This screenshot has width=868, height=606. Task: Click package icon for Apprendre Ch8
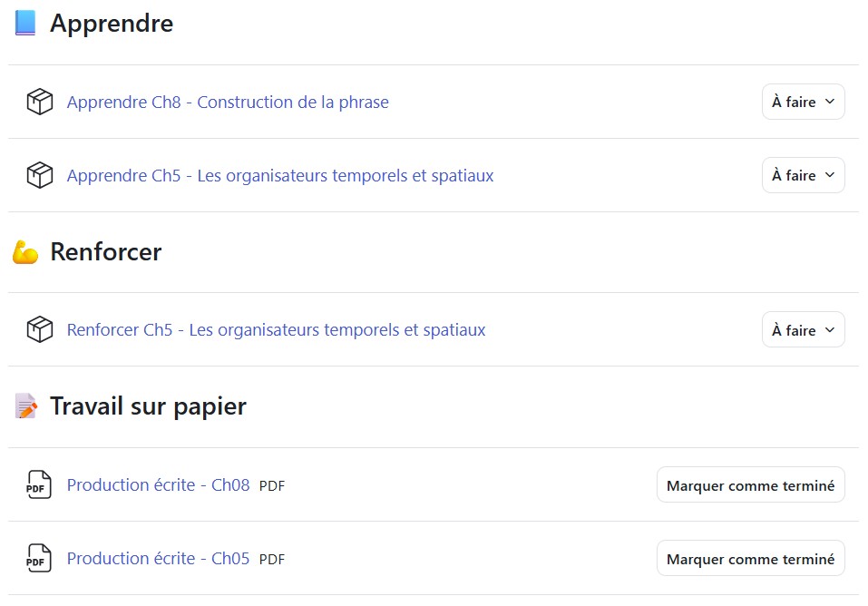pos(40,102)
